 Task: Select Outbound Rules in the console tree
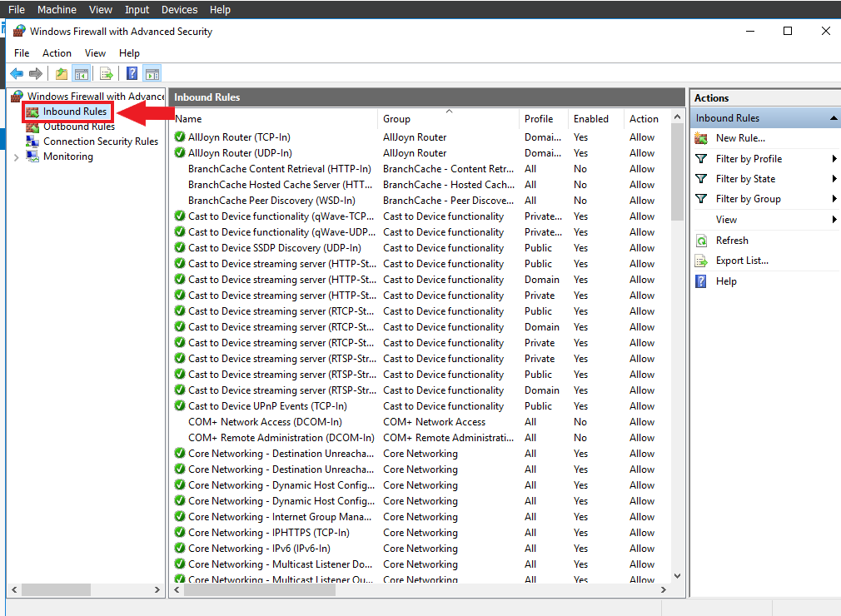78,127
